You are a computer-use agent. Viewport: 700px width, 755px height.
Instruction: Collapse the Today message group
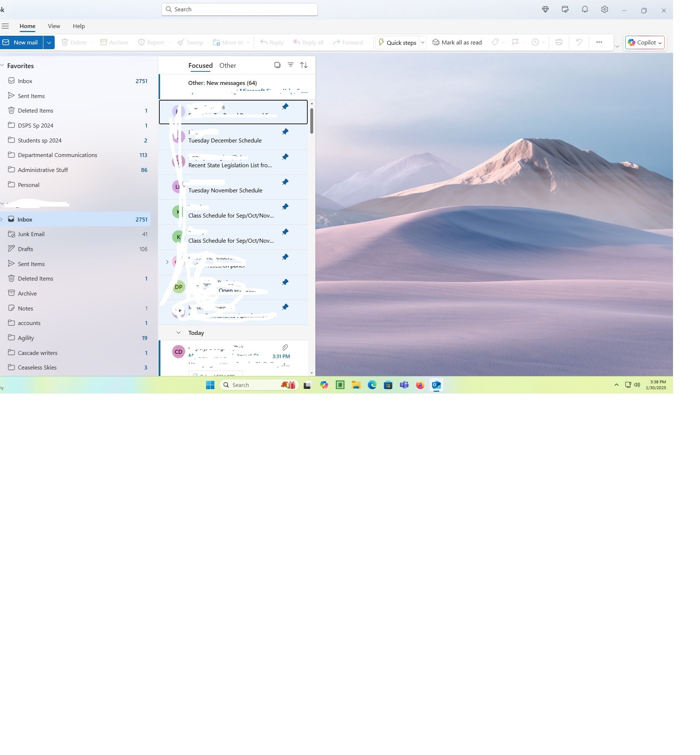[178, 333]
